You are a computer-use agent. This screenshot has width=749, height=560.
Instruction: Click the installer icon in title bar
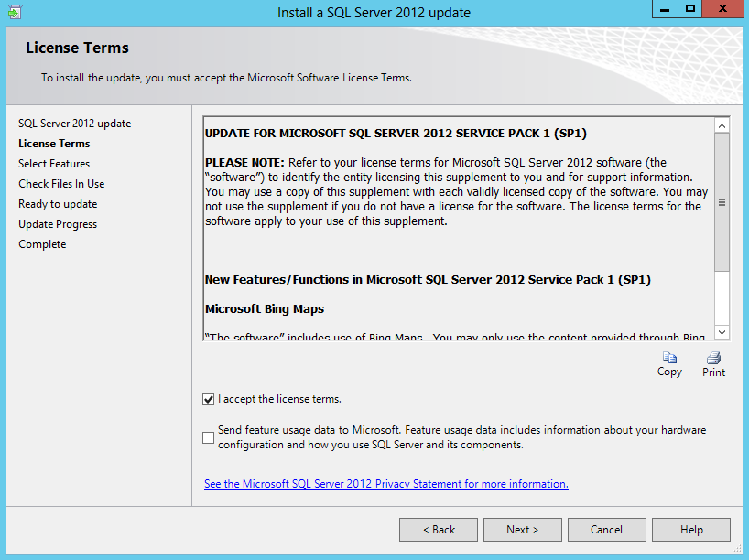[15, 12]
